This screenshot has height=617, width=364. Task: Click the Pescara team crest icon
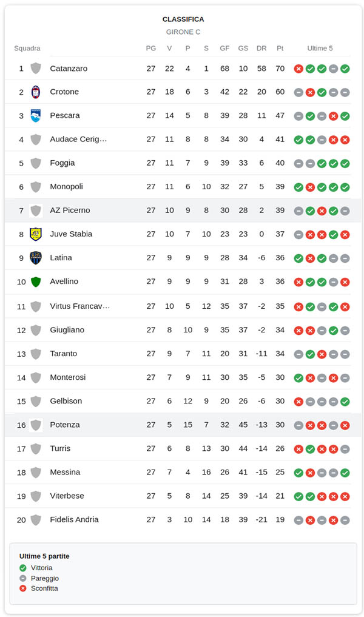[x=36, y=116]
